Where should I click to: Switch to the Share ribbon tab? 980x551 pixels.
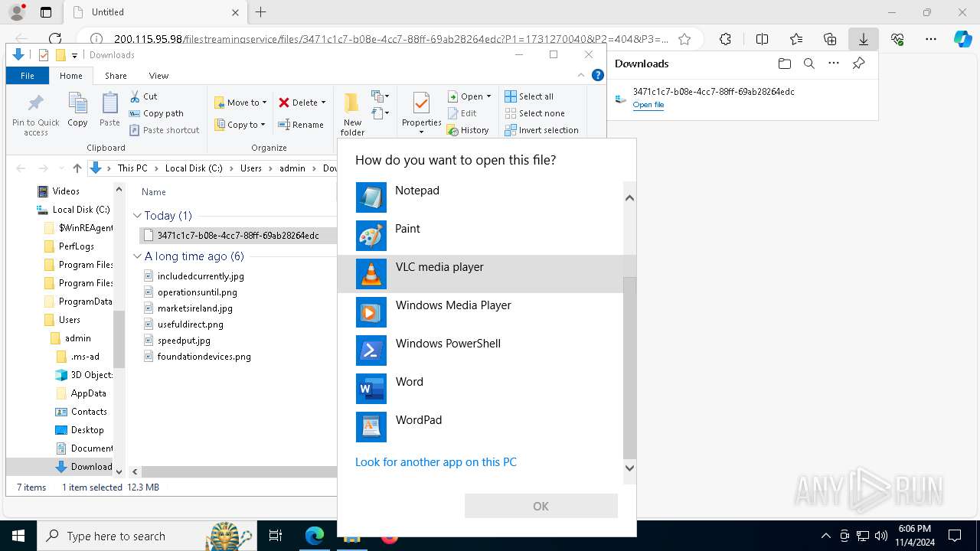click(116, 76)
